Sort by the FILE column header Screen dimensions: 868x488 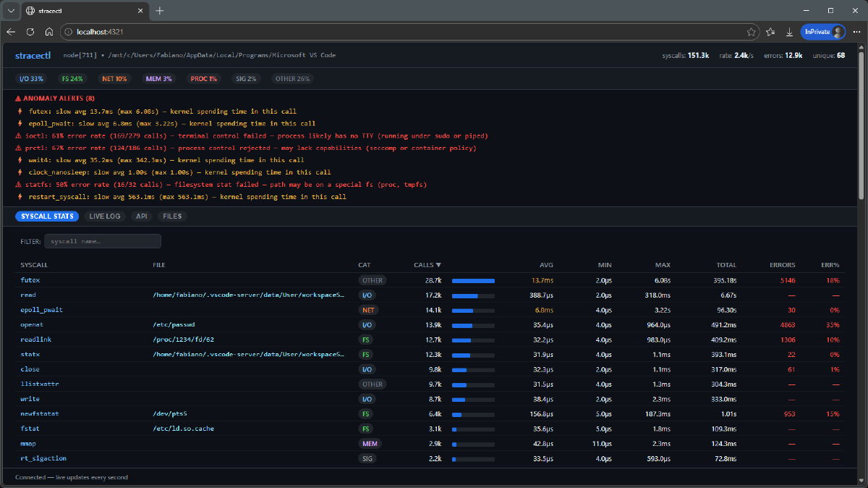[x=159, y=265]
